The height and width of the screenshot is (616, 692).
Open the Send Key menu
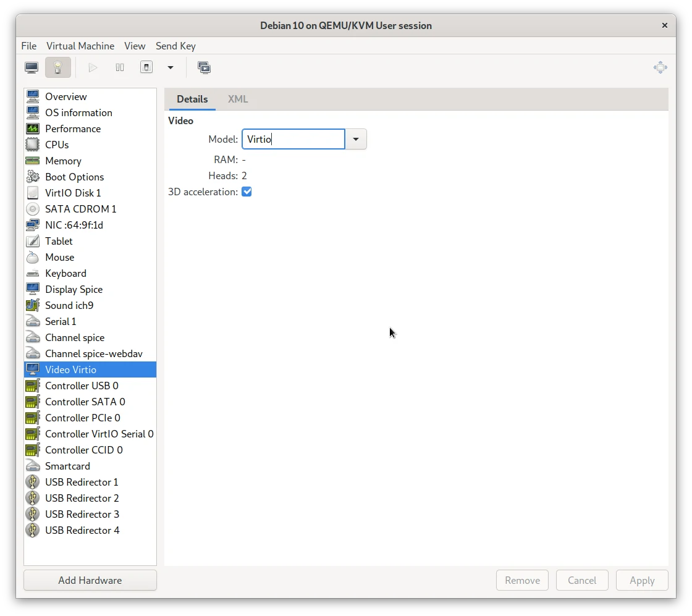point(175,46)
